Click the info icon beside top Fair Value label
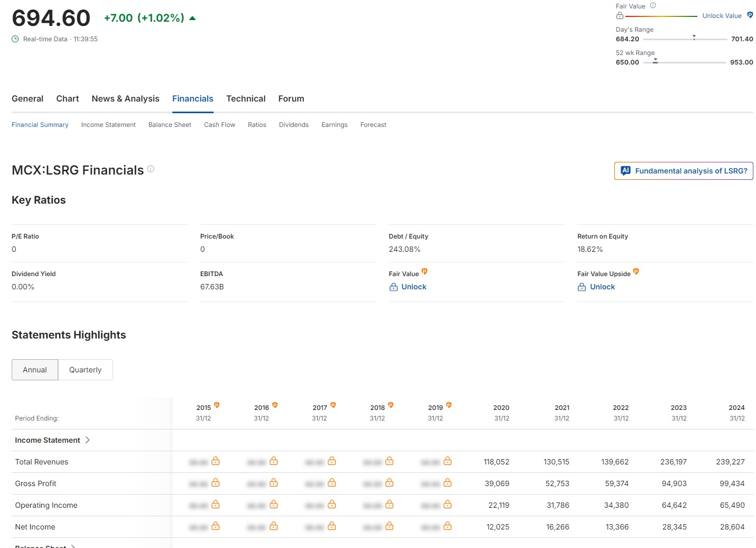 click(x=653, y=6)
